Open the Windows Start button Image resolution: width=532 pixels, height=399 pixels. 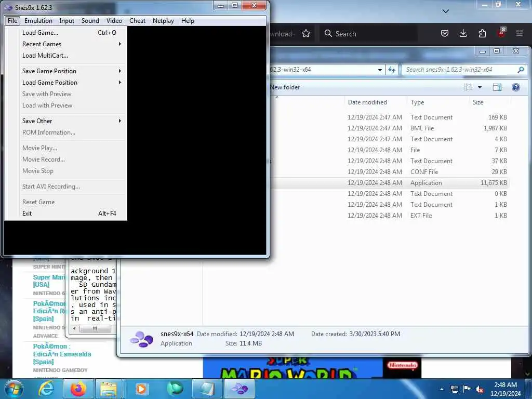point(14,389)
